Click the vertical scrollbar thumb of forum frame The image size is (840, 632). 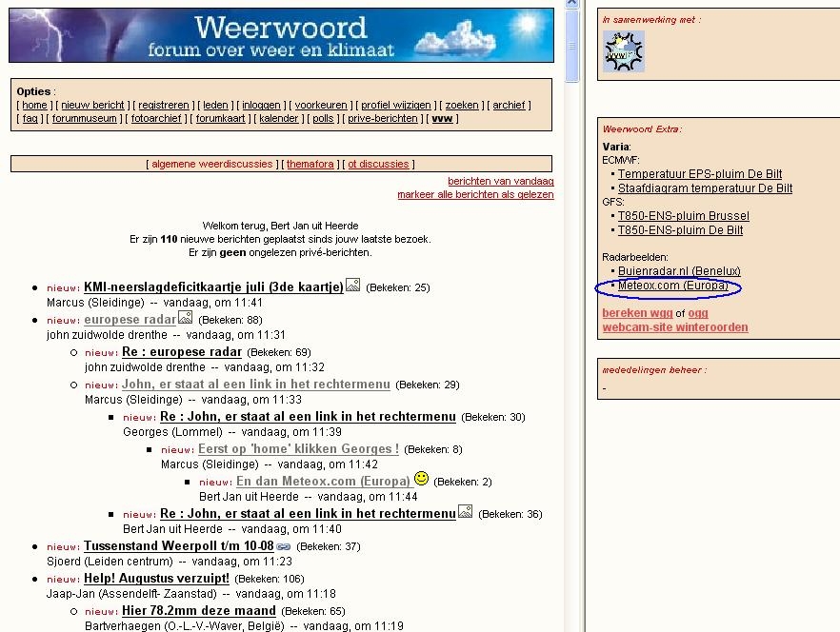coord(571,47)
